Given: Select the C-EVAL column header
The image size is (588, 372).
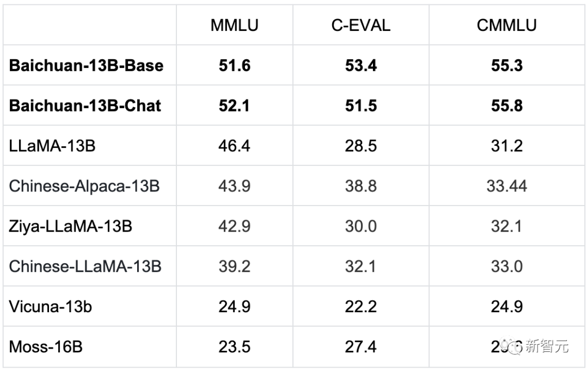Looking at the screenshot, I should [360, 26].
